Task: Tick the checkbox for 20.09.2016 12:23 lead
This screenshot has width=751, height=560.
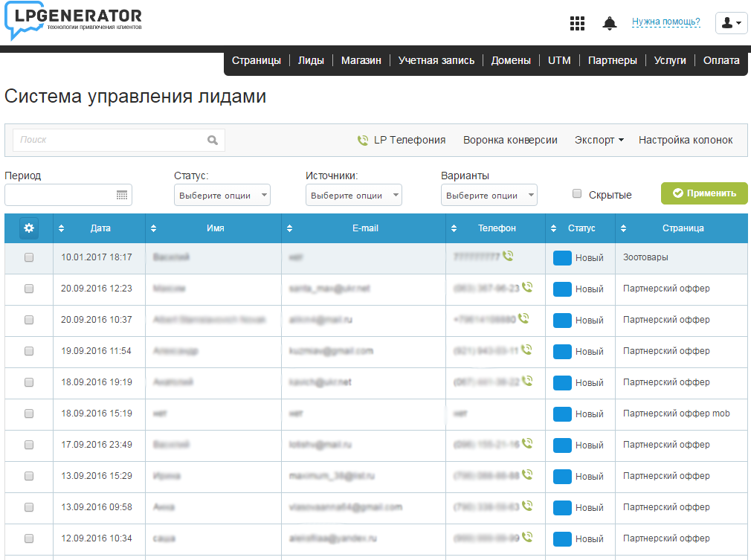Action: pyautogui.click(x=29, y=289)
